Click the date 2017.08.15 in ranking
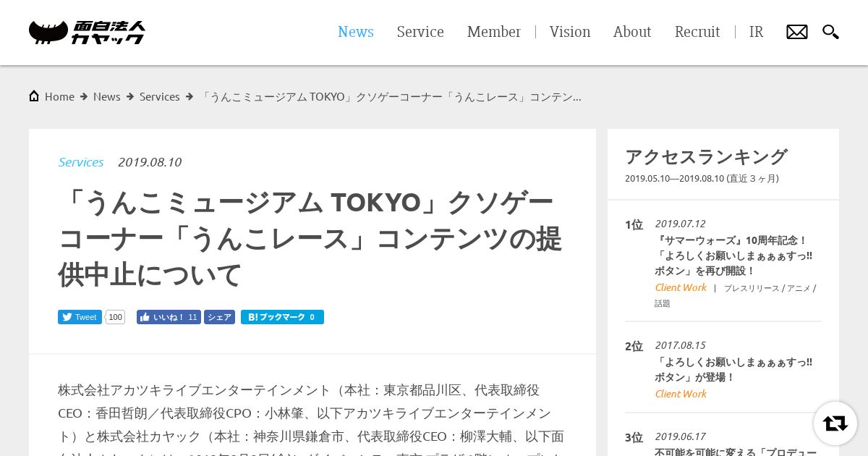Viewport: 868px width, 456px height. click(x=680, y=345)
